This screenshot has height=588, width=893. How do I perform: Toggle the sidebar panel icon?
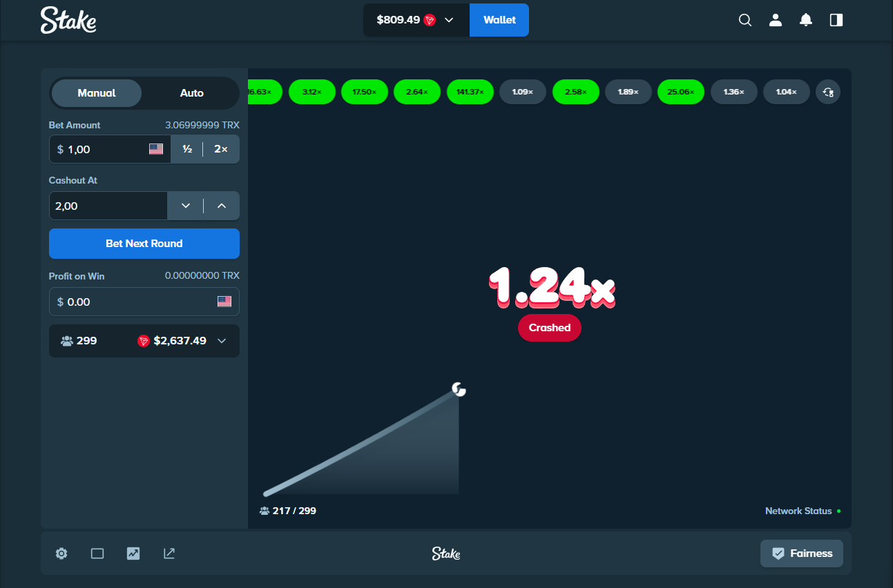click(836, 20)
